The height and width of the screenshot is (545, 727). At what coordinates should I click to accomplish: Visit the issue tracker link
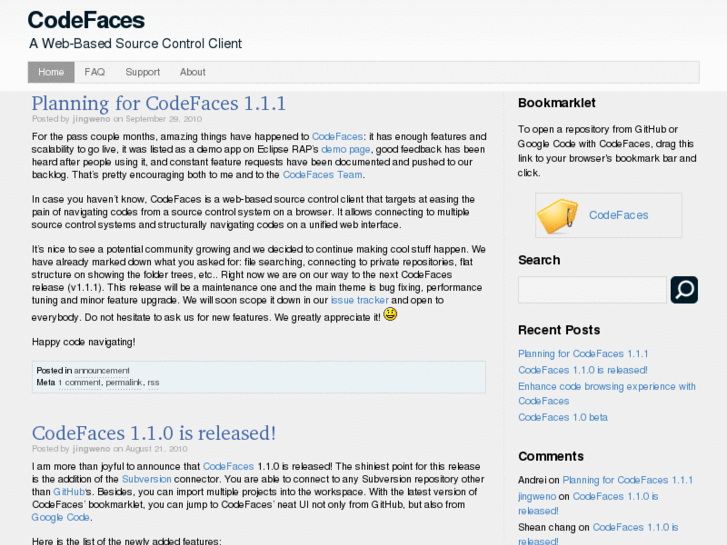360,300
